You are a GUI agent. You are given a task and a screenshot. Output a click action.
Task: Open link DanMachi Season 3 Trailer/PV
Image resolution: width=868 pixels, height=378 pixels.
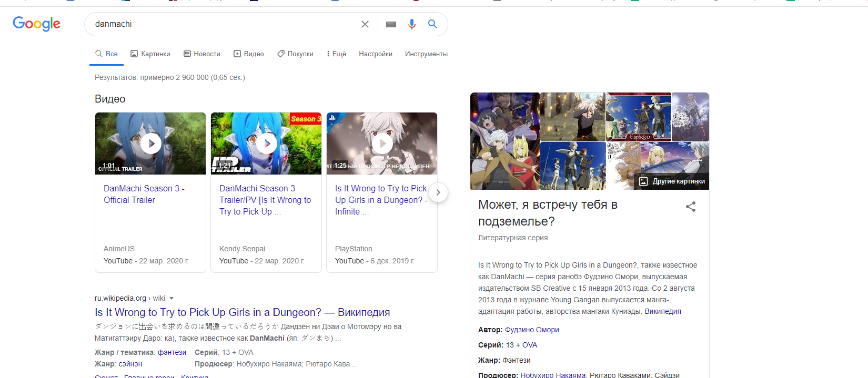(265, 200)
